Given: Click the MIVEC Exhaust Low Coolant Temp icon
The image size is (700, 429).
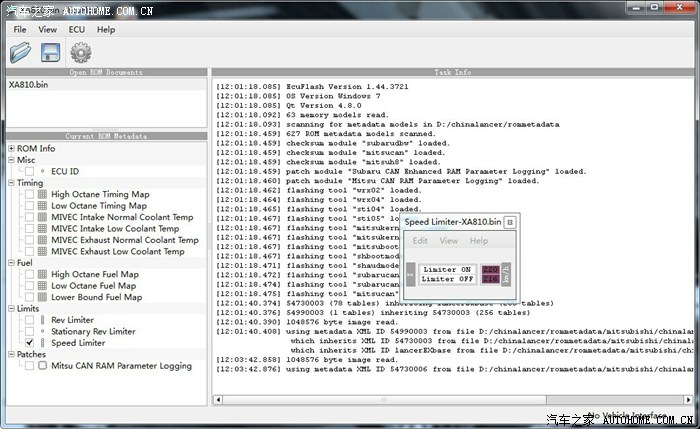Looking at the screenshot, I should [42, 252].
